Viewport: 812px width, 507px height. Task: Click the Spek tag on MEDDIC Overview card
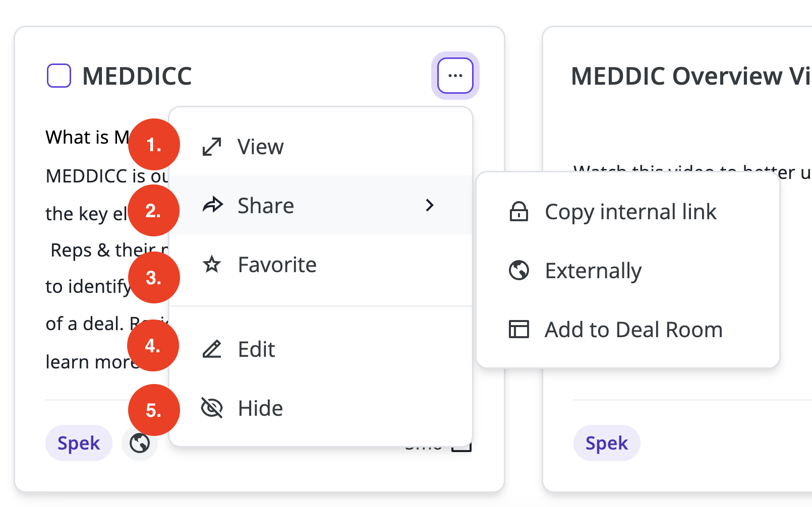(x=607, y=443)
